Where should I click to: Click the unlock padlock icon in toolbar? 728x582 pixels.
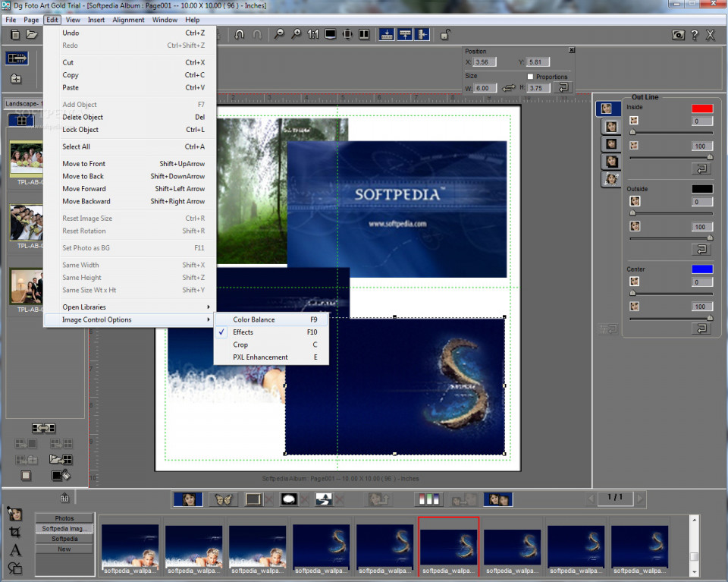coord(445,34)
